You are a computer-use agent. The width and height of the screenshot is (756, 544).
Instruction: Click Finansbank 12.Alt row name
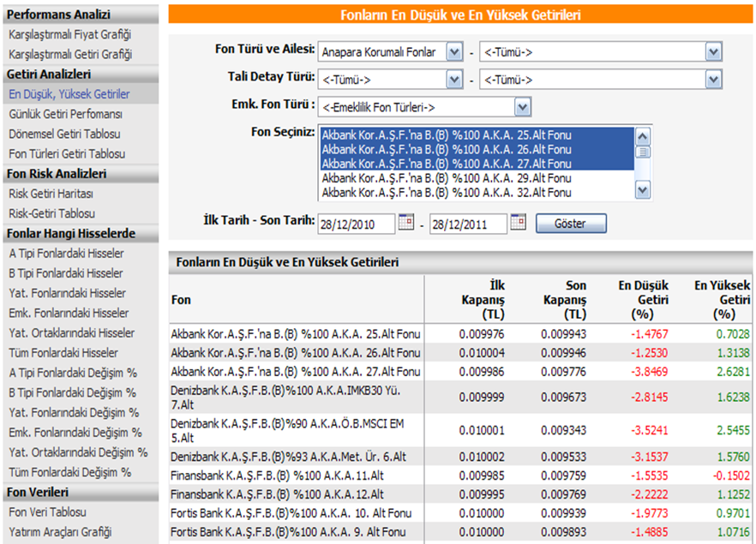tap(277, 494)
